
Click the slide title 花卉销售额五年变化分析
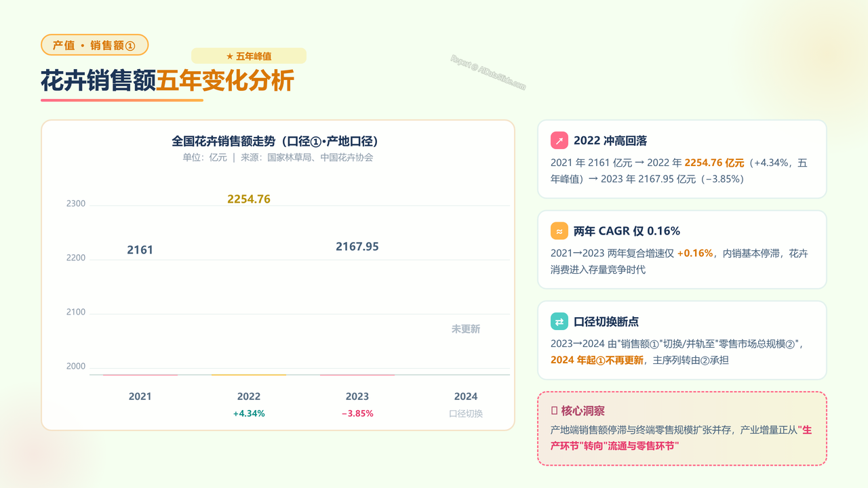tap(167, 81)
